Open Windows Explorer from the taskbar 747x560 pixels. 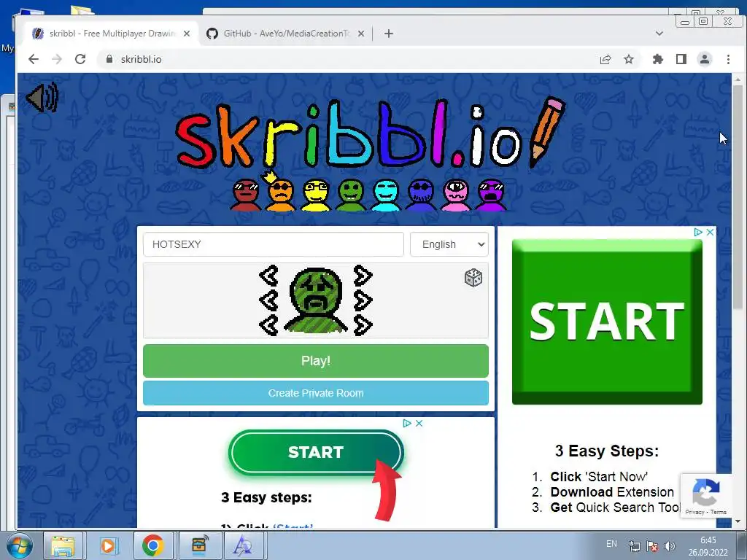(63, 545)
